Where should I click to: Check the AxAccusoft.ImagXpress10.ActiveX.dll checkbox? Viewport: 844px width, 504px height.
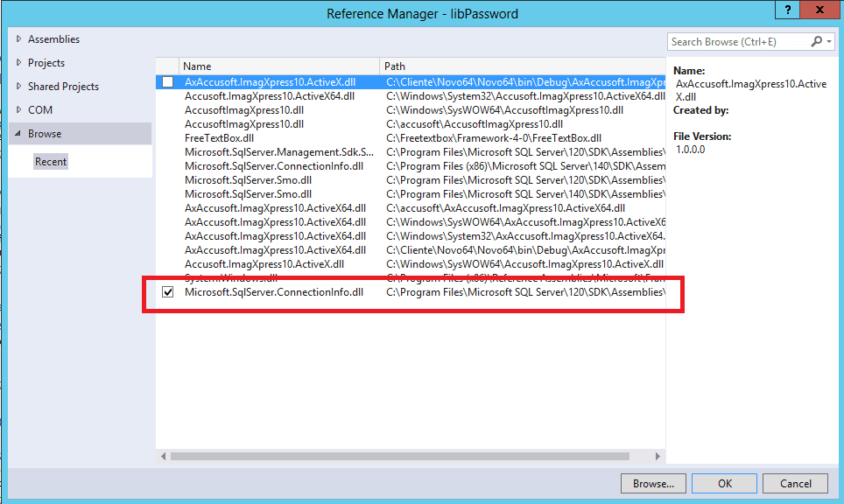coord(168,81)
